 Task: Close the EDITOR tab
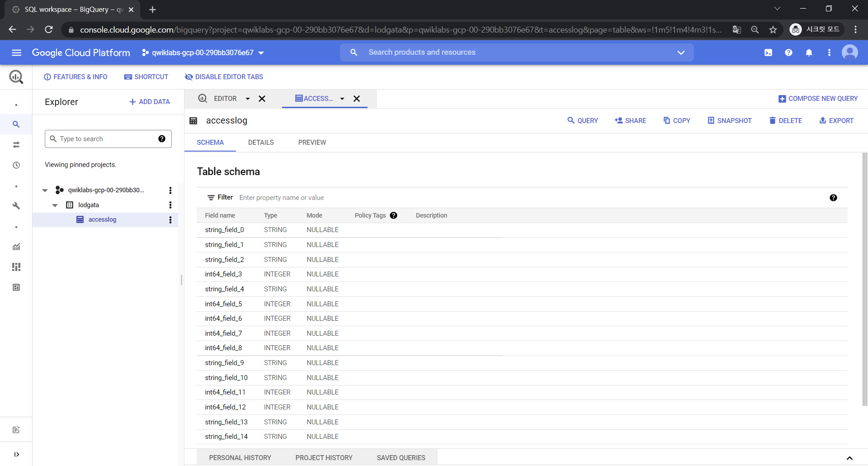point(262,99)
